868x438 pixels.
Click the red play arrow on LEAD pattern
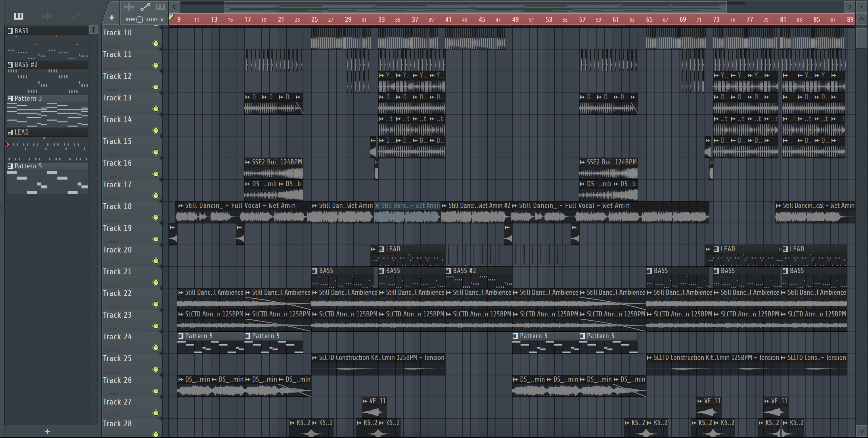[8, 144]
